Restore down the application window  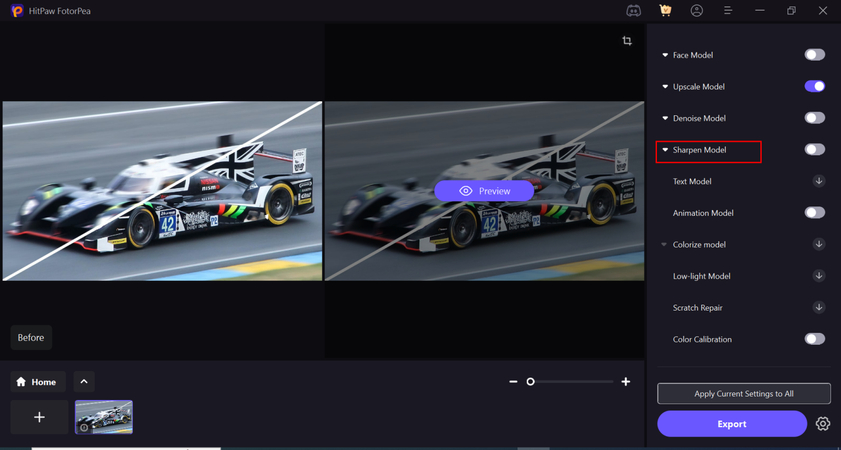[x=791, y=10]
